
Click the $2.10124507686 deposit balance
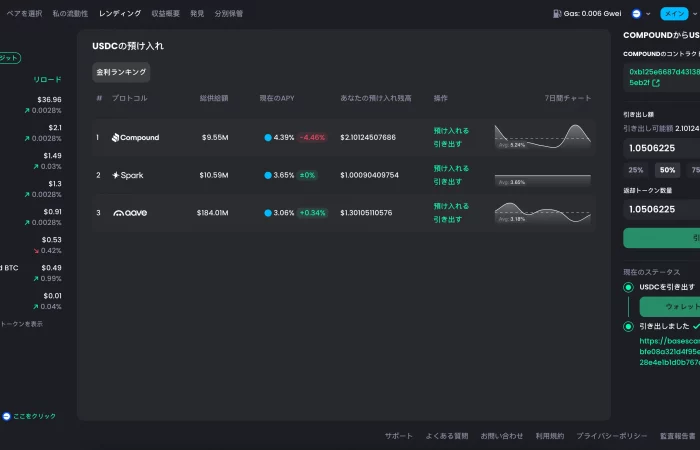368,138
